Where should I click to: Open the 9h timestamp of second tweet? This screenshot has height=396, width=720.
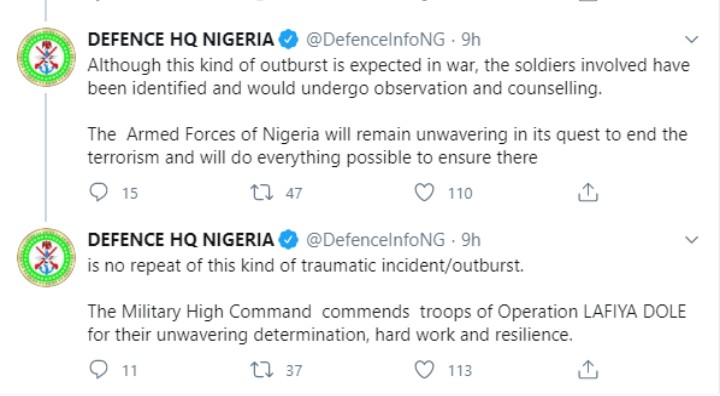click(x=471, y=240)
